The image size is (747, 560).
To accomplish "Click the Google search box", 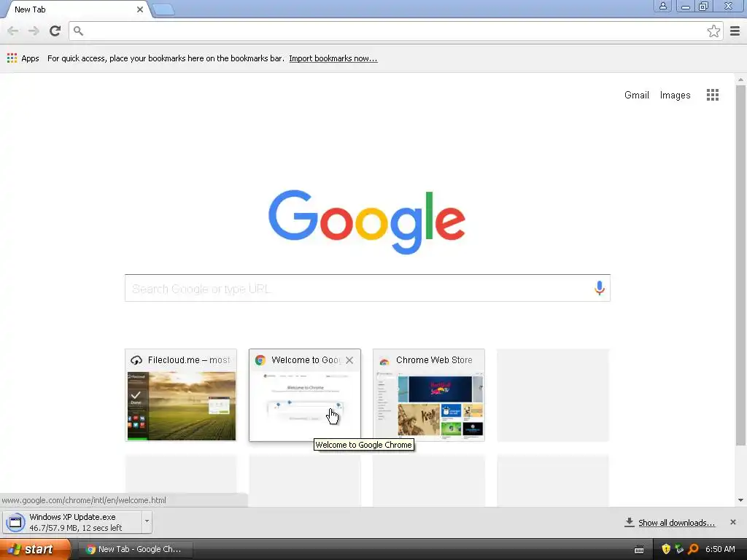I will (x=368, y=288).
